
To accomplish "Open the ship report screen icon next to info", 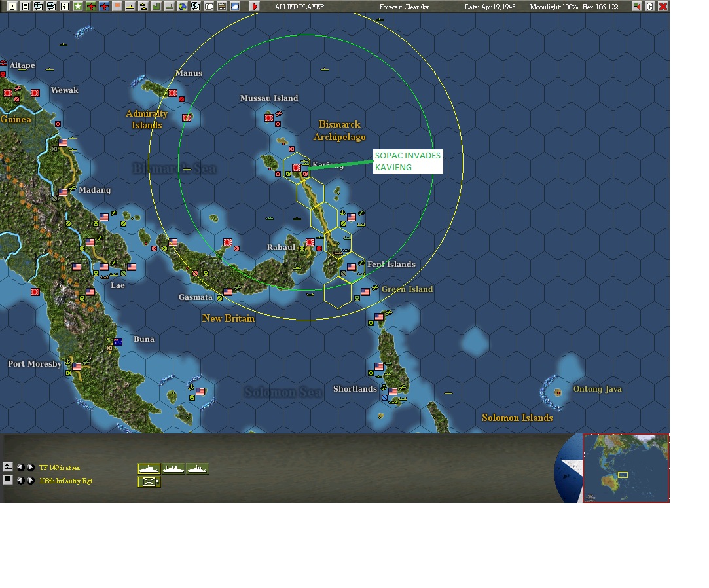I will [52, 7].
